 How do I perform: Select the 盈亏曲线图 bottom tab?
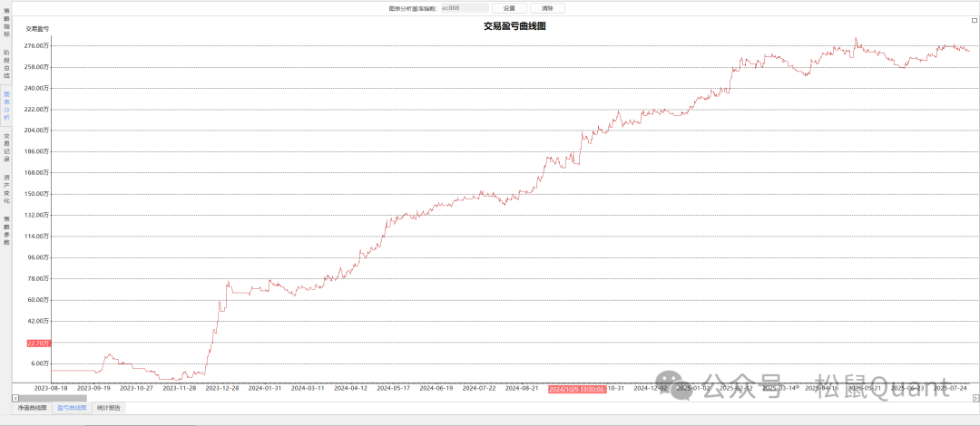(x=72, y=408)
